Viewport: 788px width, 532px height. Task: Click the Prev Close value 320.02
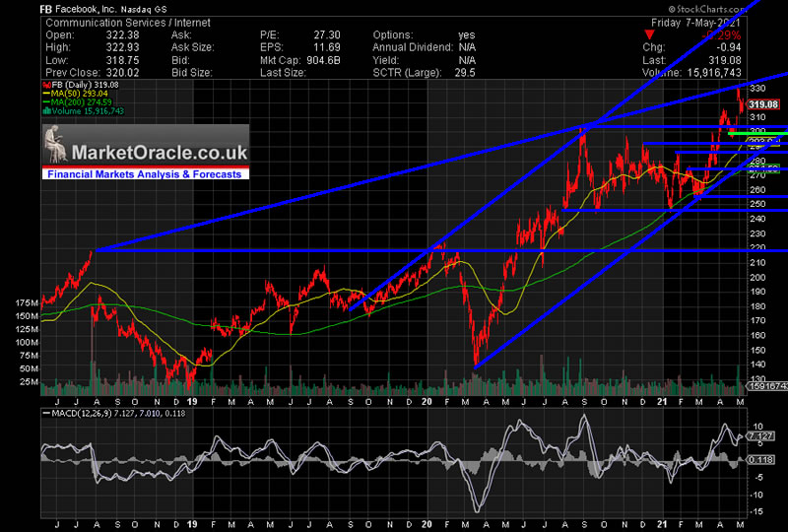pyautogui.click(x=122, y=73)
